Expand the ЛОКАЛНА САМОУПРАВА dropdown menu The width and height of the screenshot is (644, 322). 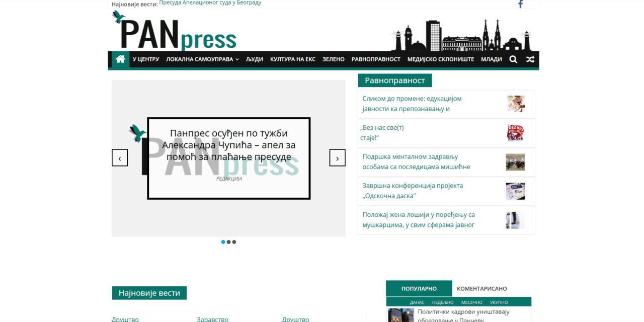[x=202, y=59]
